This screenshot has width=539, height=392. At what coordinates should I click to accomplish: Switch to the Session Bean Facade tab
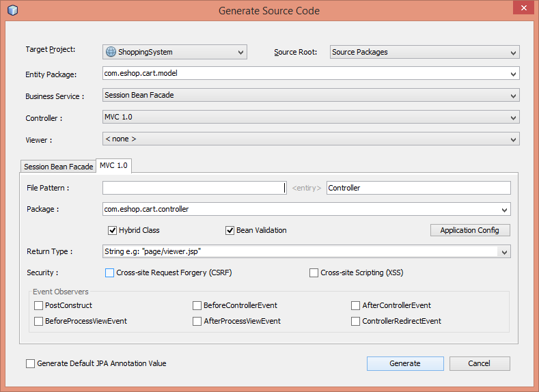(58, 167)
